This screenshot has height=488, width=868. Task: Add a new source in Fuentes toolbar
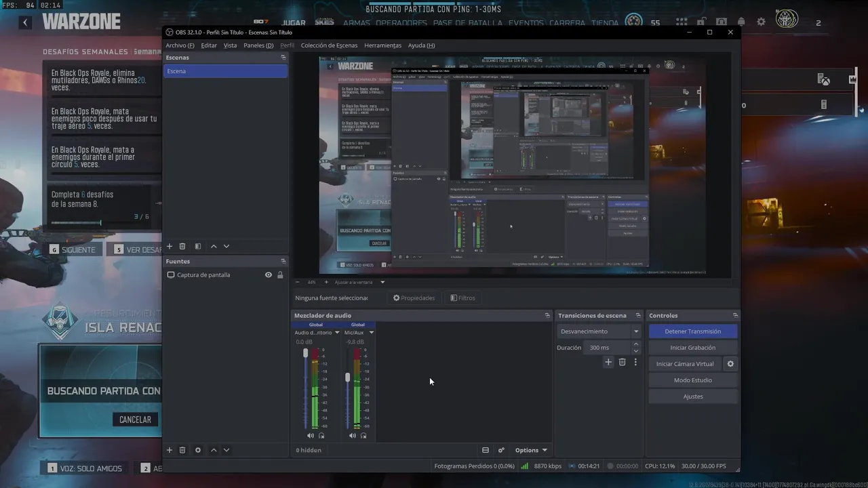tap(170, 450)
